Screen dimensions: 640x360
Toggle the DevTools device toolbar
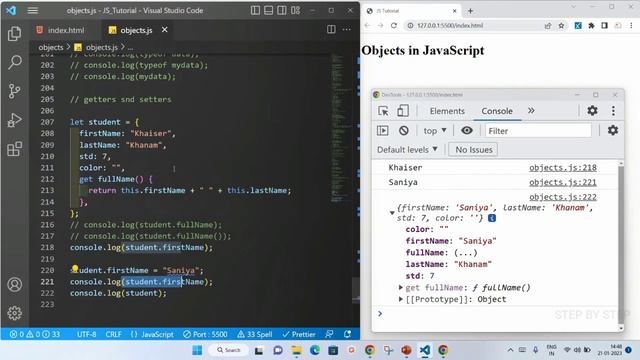tap(403, 111)
